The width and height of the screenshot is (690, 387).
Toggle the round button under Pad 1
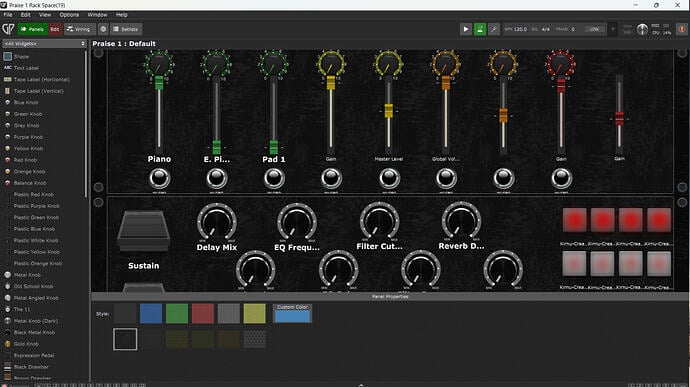coord(274,178)
